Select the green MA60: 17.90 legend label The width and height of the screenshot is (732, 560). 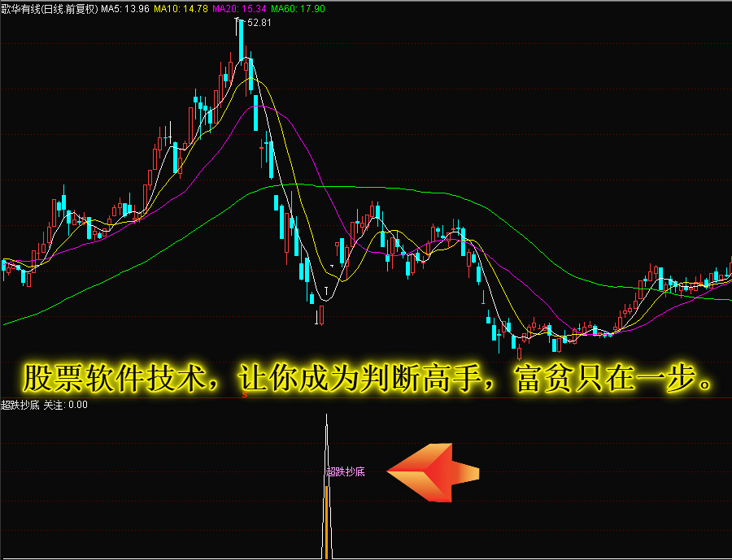coord(298,9)
